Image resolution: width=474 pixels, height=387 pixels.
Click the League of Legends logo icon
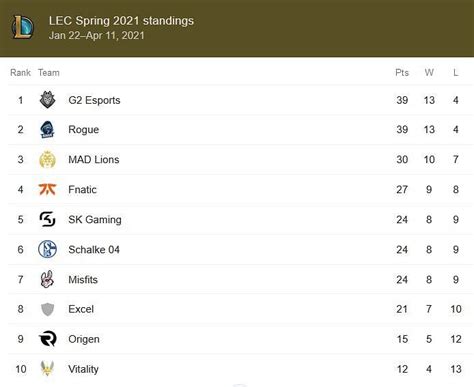pyautogui.click(x=22, y=27)
